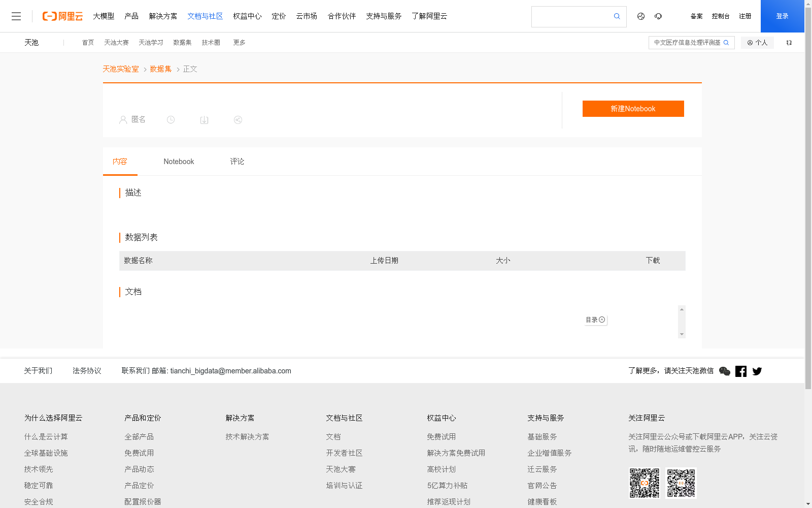Click the 控制台 console link
The image size is (812, 508).
(721, 16)
